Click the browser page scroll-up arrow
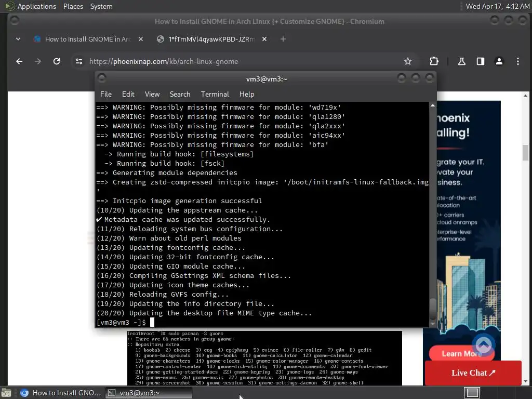The image size is (532, 399). click(x=525, y=96)
